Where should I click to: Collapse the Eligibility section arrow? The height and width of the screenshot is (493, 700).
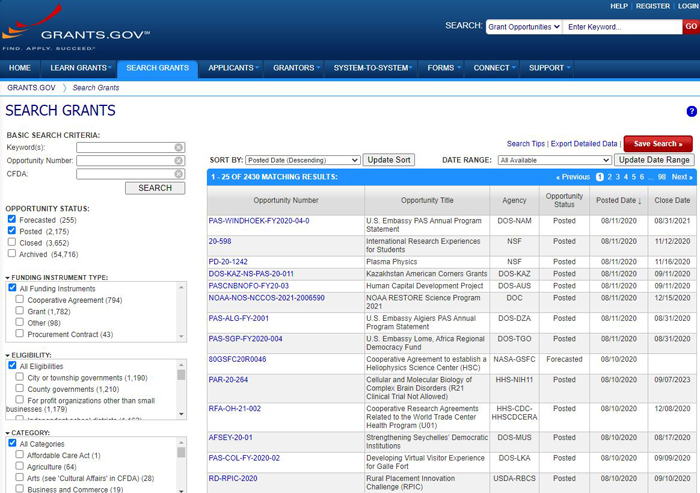click(x=8, y=355)
